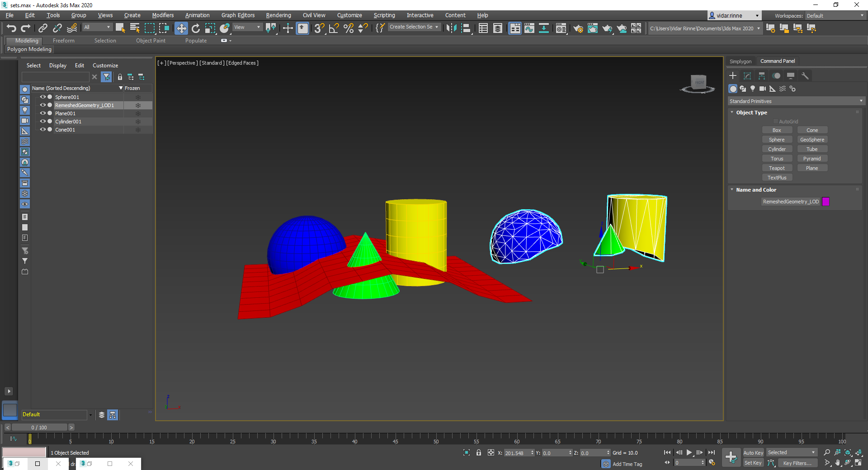Enable the AutoGrid checkbox
The image size is (868, 470).
pyautogui.click(x=776, y=121)
